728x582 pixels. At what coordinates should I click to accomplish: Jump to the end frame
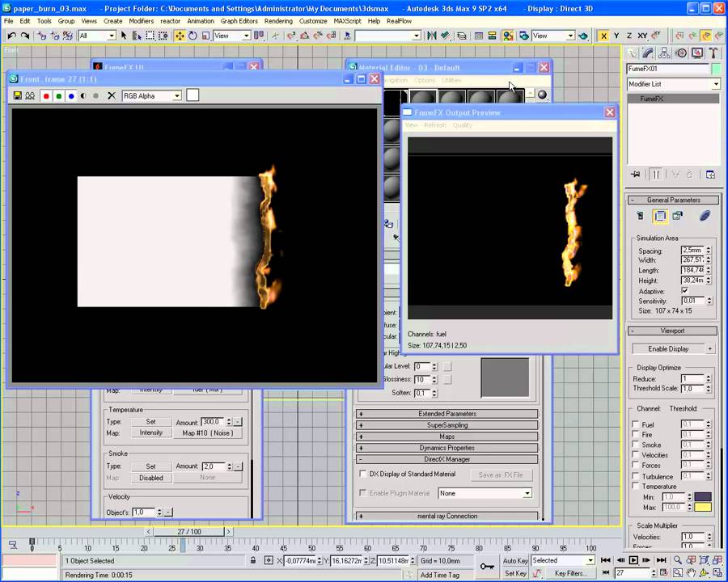(661, 560)
